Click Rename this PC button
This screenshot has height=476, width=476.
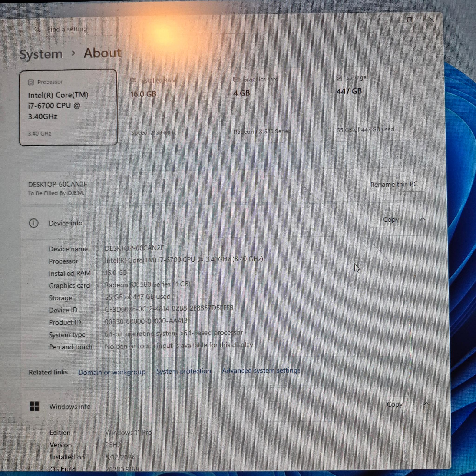coord(394,184)
